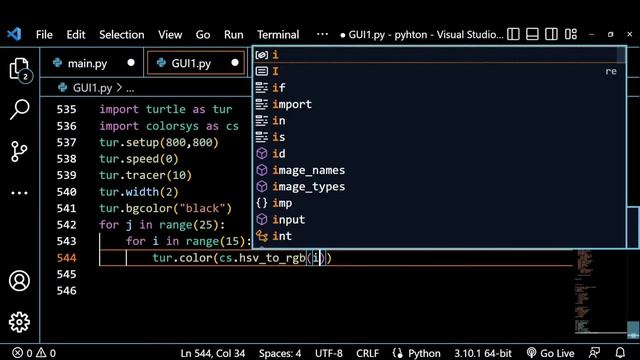Screen dimensions: 640x360
Task: Close the GUI1.py tab via its unsaved dot
Action: point(235,63)
